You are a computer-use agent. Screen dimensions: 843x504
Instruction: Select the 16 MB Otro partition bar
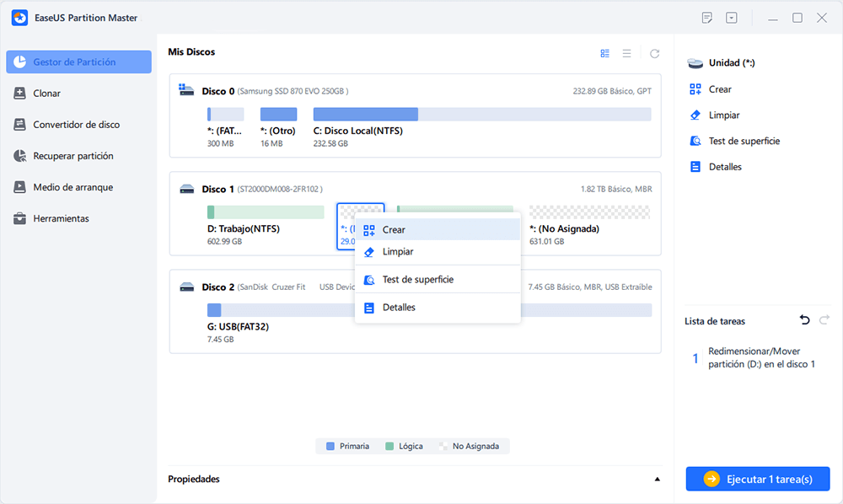[278, 114]
